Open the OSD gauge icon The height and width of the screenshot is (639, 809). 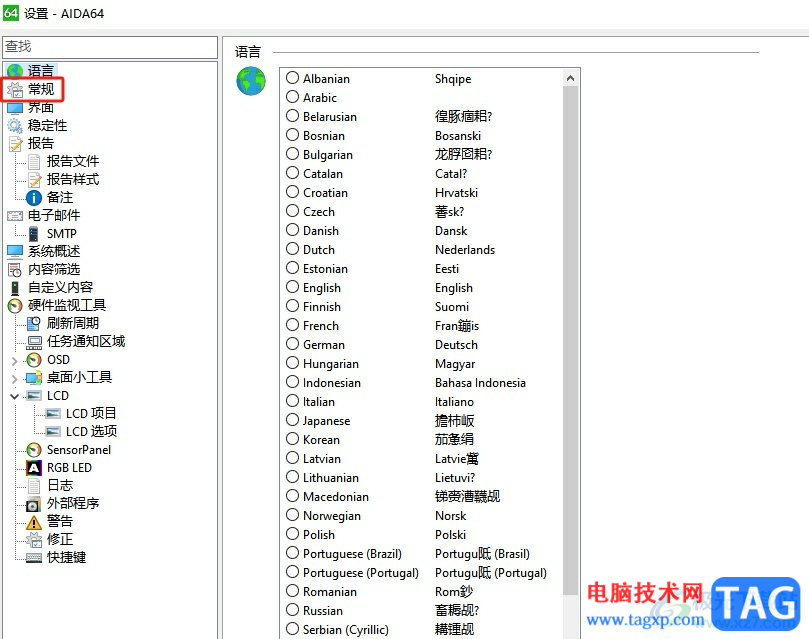click(34, 359)
